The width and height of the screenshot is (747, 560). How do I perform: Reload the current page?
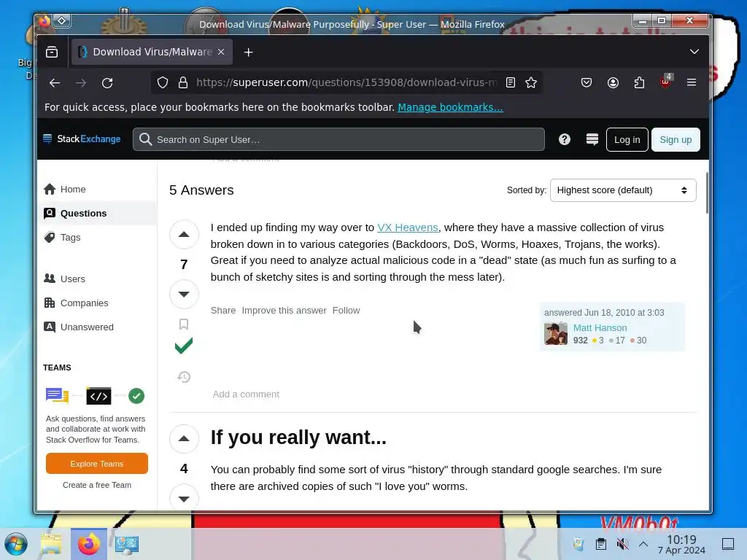pyautogui.click(x=107, y=83)
